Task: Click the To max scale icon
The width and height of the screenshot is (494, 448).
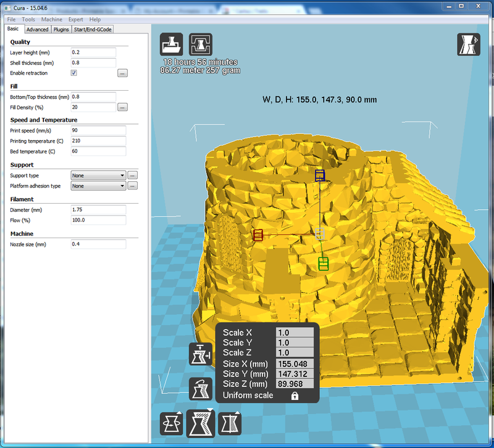Action: click(200, 354)
